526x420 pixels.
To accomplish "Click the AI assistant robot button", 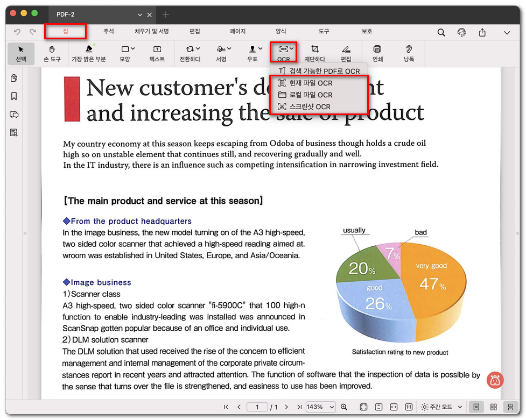I will (495, 380).
